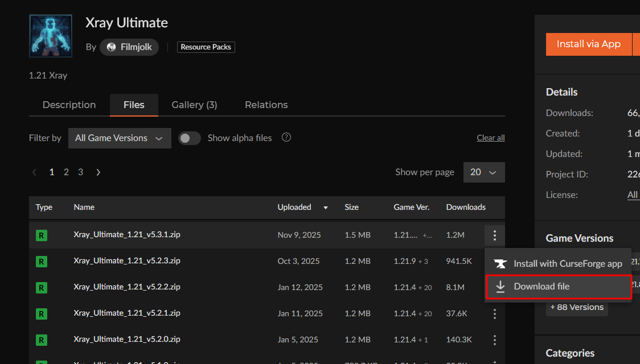
Task: Open three-dot menu for Xray_Ultimate_1.21_v5.3.1.zip
Action: (494, 235)
